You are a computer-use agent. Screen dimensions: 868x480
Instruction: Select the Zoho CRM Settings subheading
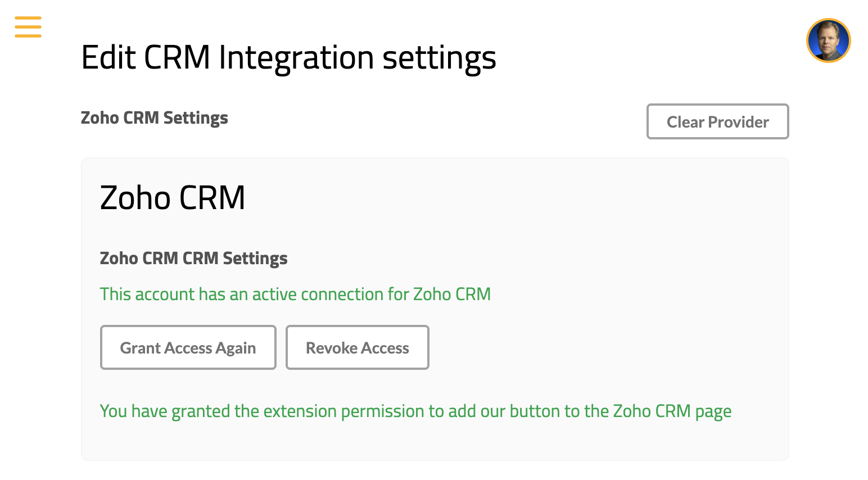tap(155, 118)
